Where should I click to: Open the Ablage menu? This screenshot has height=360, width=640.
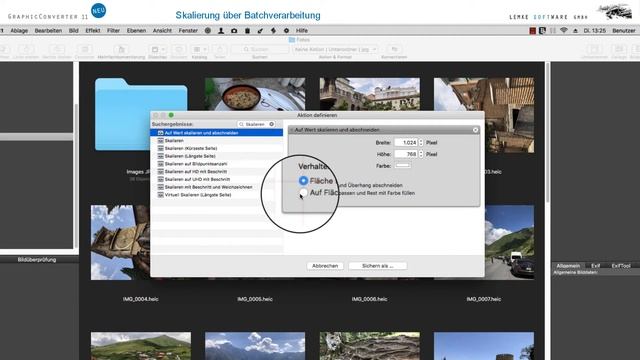[x=19, y=31]
